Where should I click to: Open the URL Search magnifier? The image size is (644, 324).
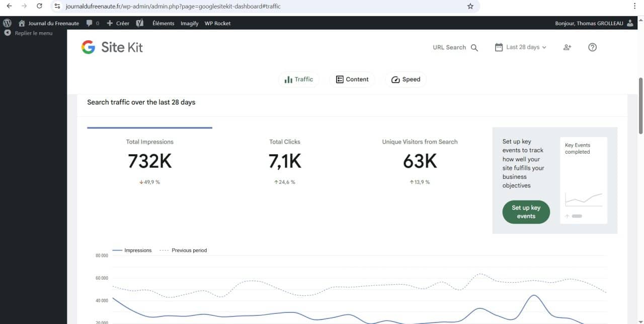[x=474, y=47]
